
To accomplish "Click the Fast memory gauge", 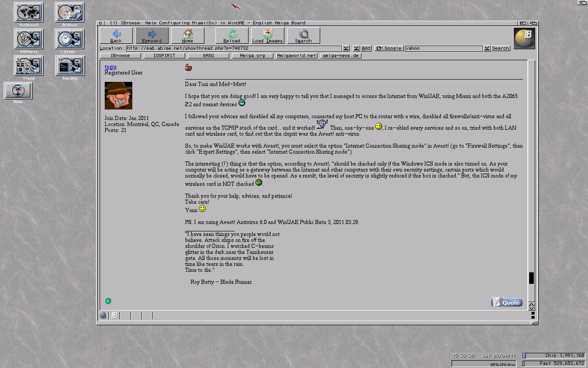I will click(554, 363).
